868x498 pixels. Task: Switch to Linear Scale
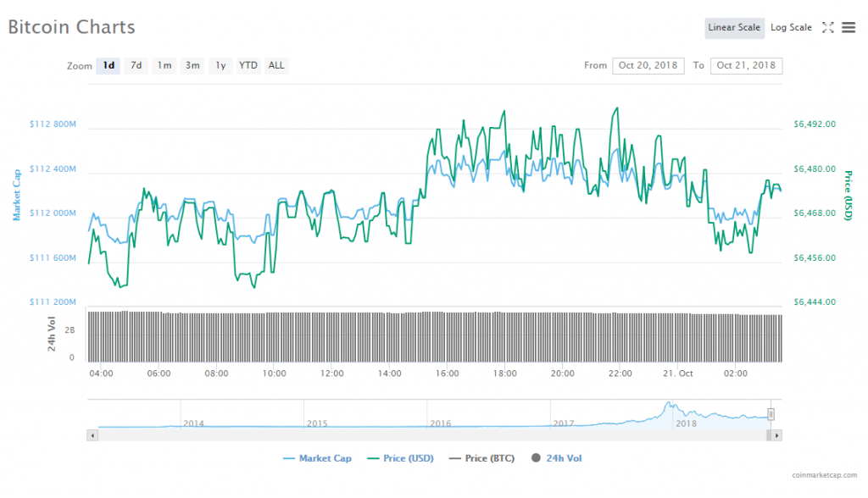click(x=734, y=28)
